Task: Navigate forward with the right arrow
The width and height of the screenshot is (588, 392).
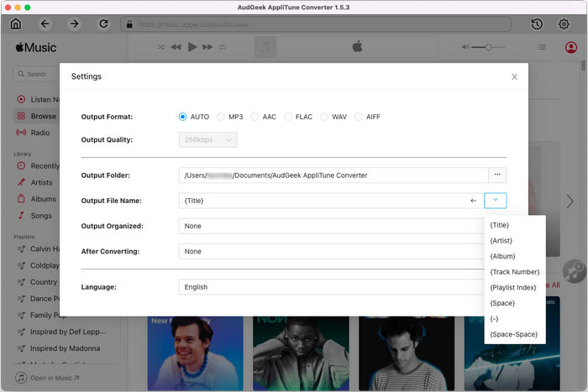Action: pos(74,24)
